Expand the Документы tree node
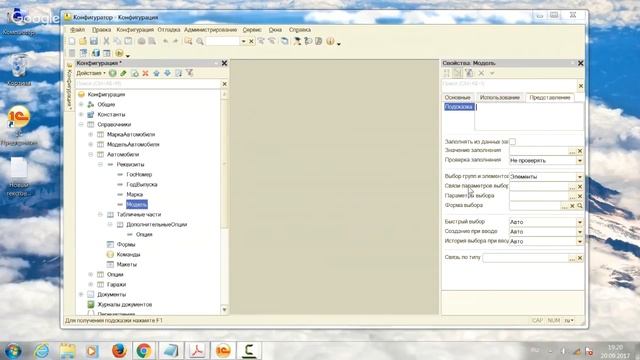 pyautogui.click(x=81, y=294)
